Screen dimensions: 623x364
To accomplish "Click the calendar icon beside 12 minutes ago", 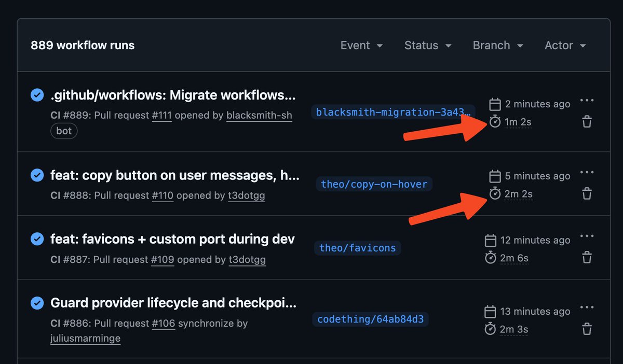I will coord(491,240).
